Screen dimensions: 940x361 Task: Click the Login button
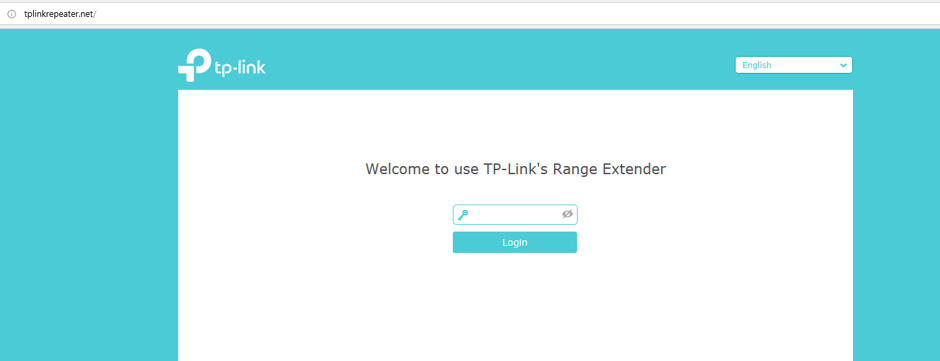point(514,242)
